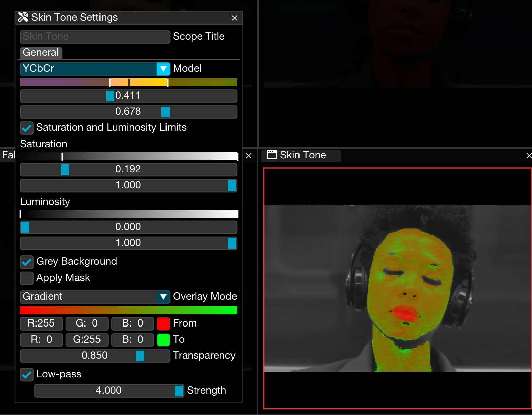Click the red From color swatch
Screen dimensions: 532x415
click(163, 323)
